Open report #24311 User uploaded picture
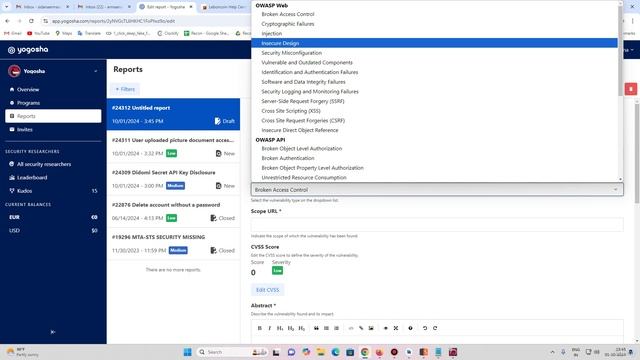 [x=173, y=147]
